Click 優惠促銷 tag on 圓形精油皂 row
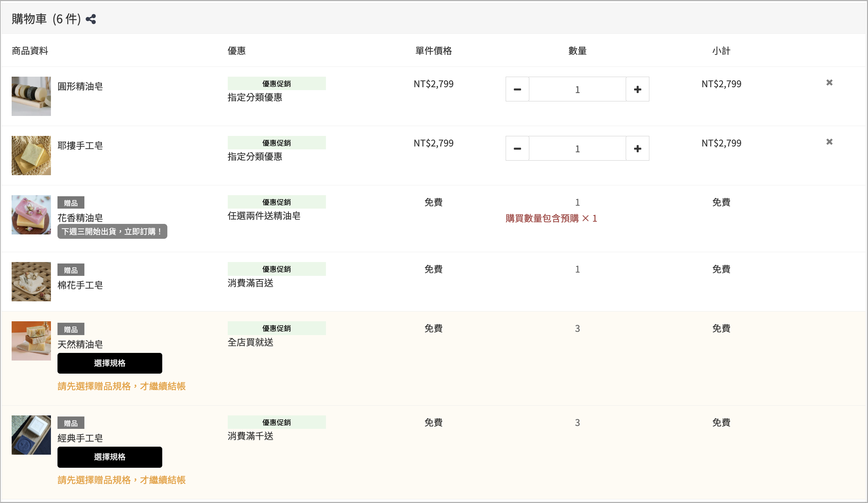Viewport: 868px width, 503px height. point(277,84)
